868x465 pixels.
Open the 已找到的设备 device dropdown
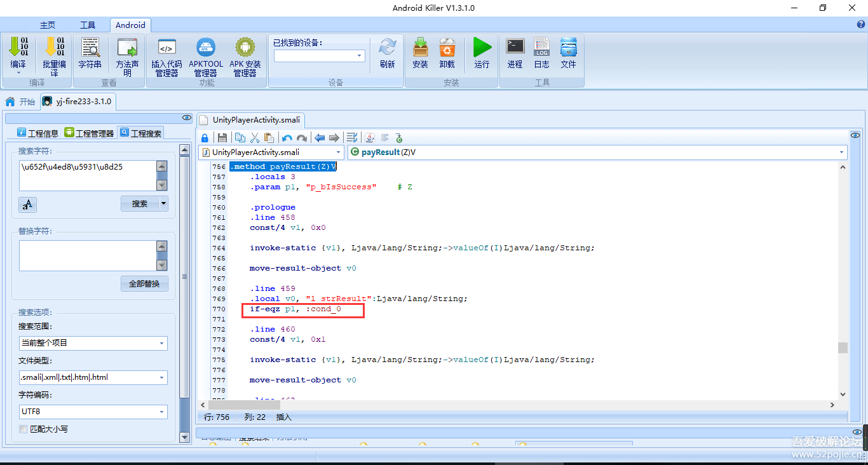[360, 56]
